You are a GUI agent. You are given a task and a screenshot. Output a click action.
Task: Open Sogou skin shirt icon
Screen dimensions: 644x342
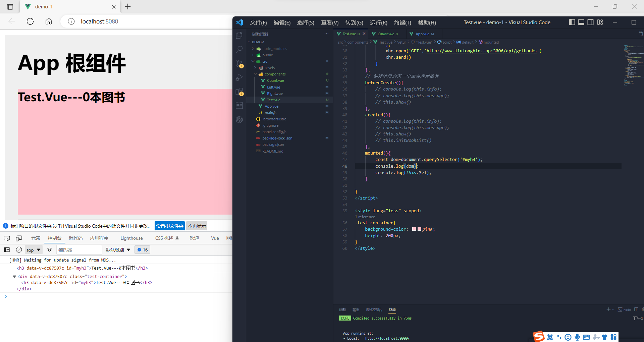point(604,337)
